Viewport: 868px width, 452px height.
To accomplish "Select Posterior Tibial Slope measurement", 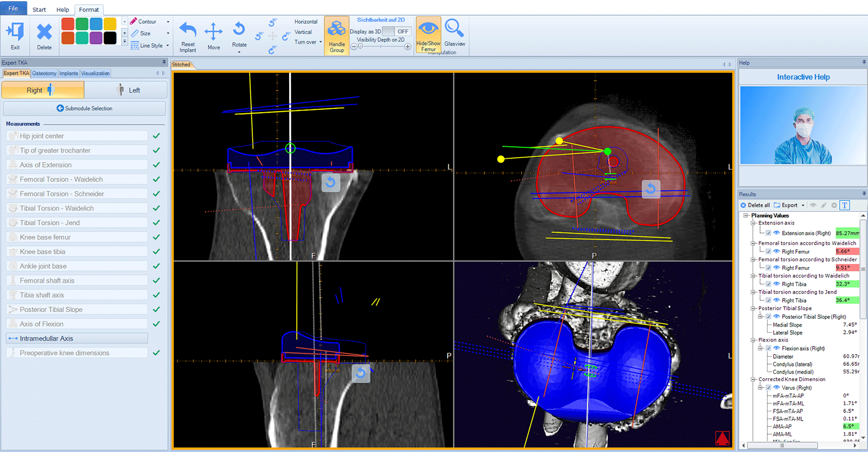I will 76,309.
